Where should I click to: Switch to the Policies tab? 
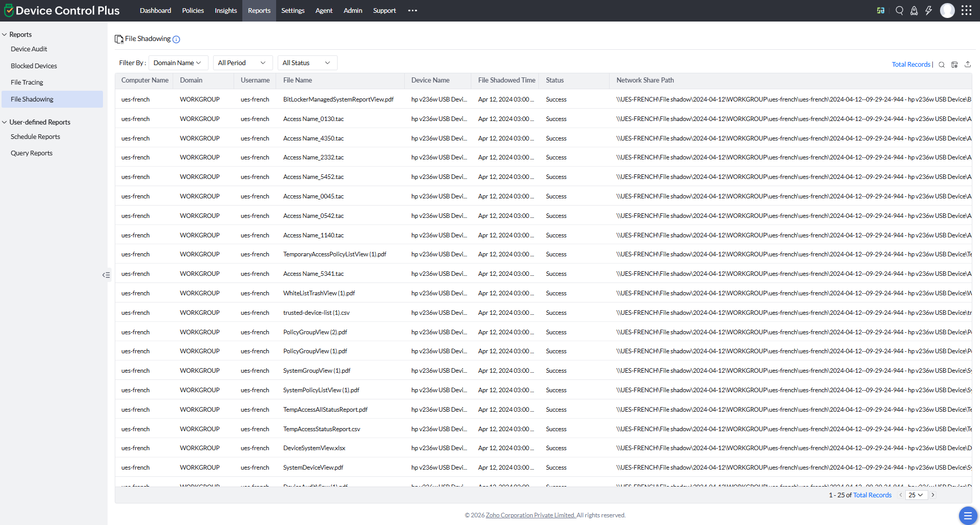193,10
